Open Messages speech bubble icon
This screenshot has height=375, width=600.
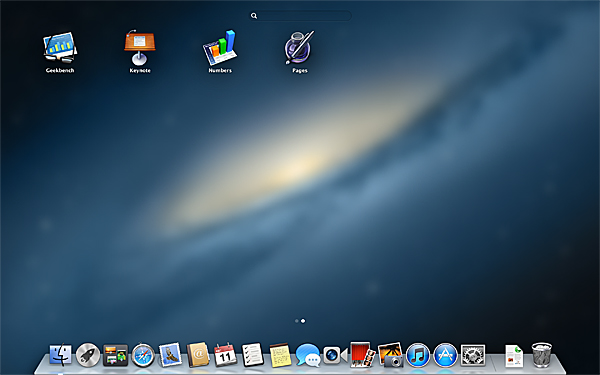tap(308, 355)
